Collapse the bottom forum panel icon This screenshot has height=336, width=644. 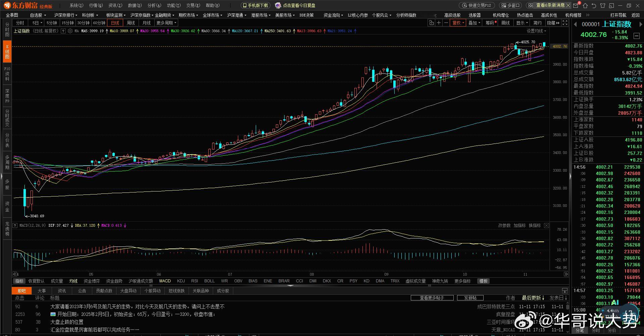[565, 291]
